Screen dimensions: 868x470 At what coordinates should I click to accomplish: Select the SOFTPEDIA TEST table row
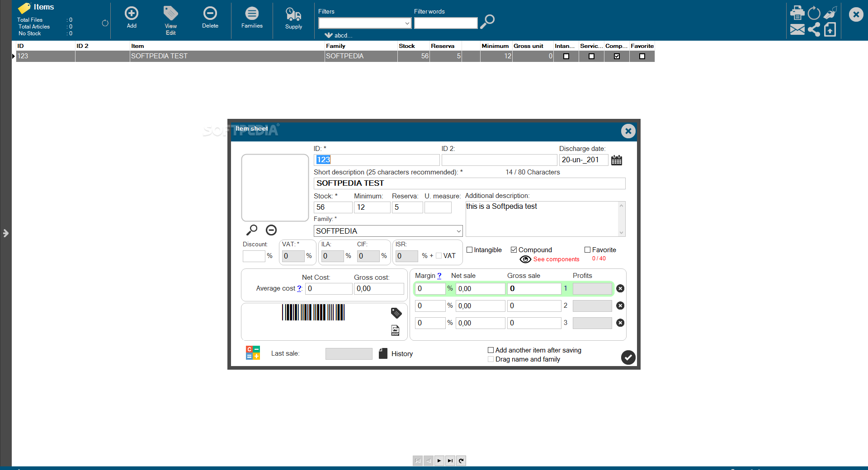tap(335, 56)
